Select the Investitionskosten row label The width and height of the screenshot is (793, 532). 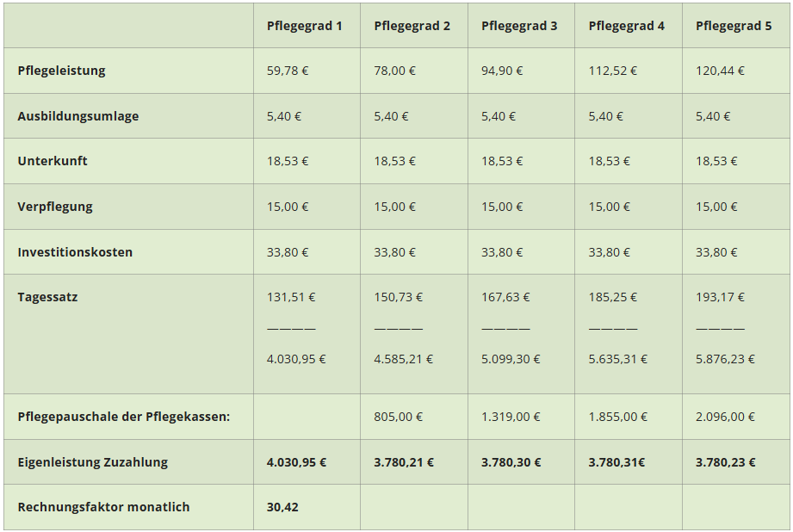pyautogui.click(x=75, y=252)
